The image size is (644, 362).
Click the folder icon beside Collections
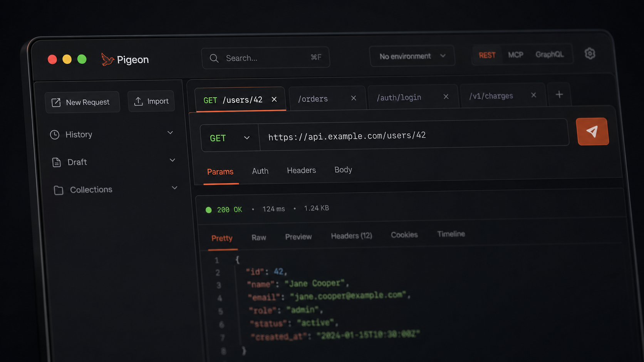pos(59,190)
